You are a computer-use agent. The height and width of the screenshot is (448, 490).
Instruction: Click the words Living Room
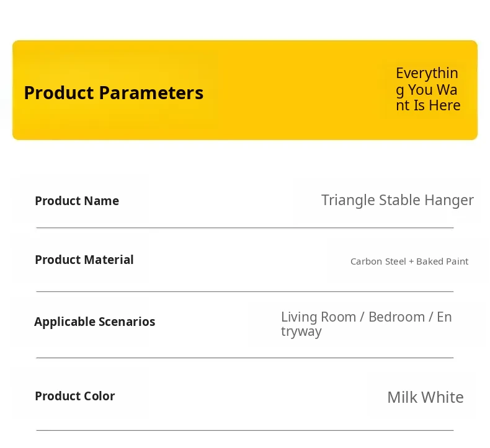point(318,317)
